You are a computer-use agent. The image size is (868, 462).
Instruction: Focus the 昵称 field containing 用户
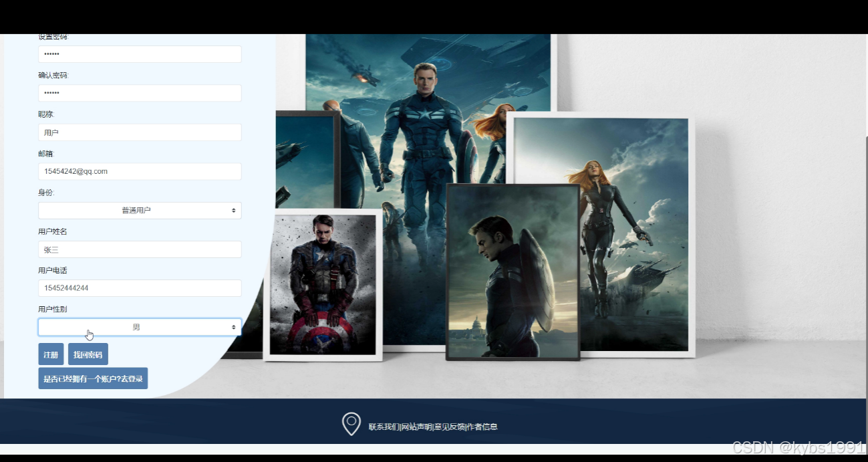click(x=140, y=132)
